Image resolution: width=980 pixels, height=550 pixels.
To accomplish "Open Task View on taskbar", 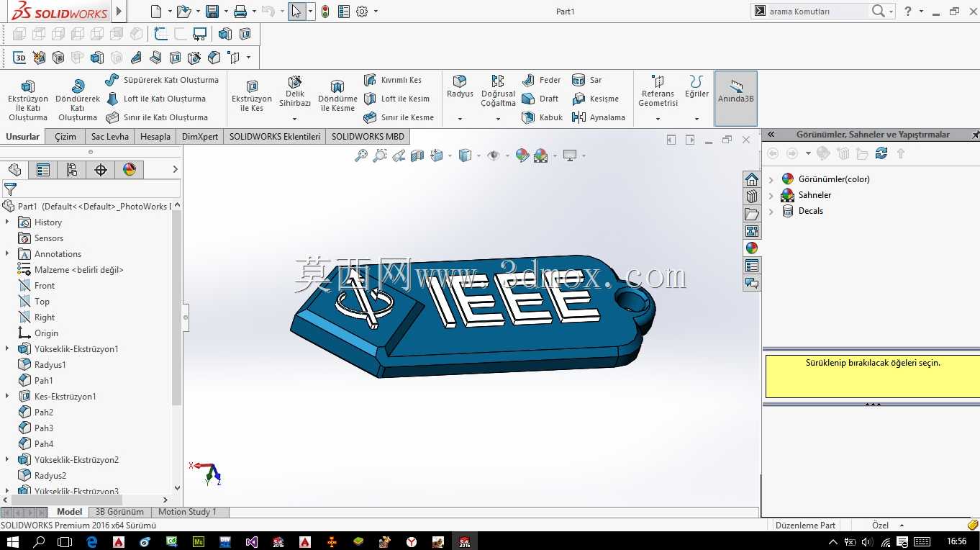I will [x=65, y=541].
